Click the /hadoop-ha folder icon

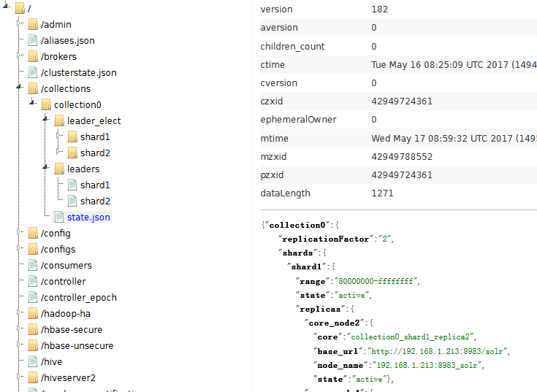(x=33, y=314)
